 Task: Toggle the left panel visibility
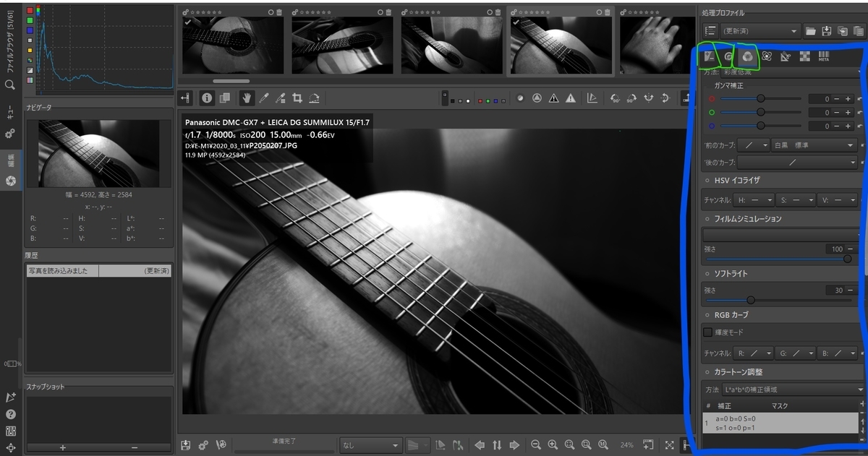point(186,98)
